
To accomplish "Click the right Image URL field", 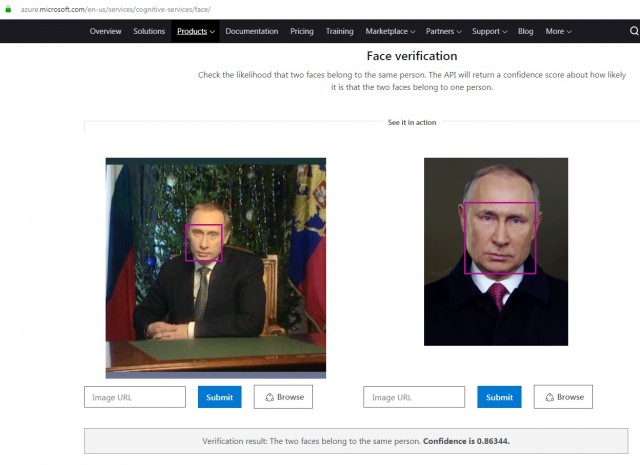I will point(414,397).
